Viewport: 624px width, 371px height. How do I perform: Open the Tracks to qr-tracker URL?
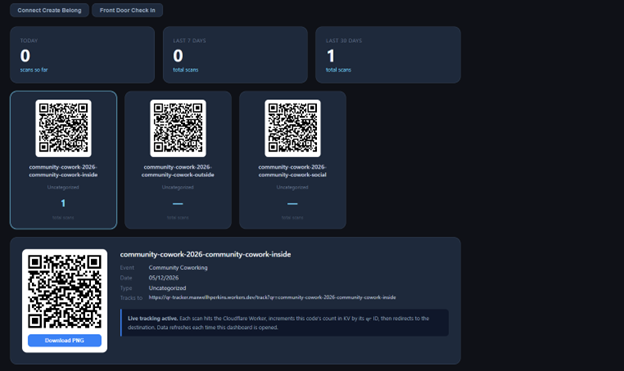click(x=272, y=297)
